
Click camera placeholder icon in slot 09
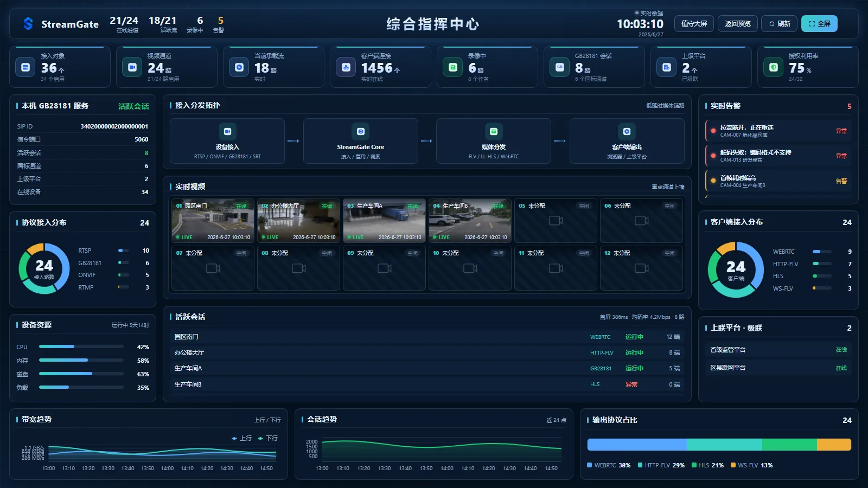click(385, 268)
